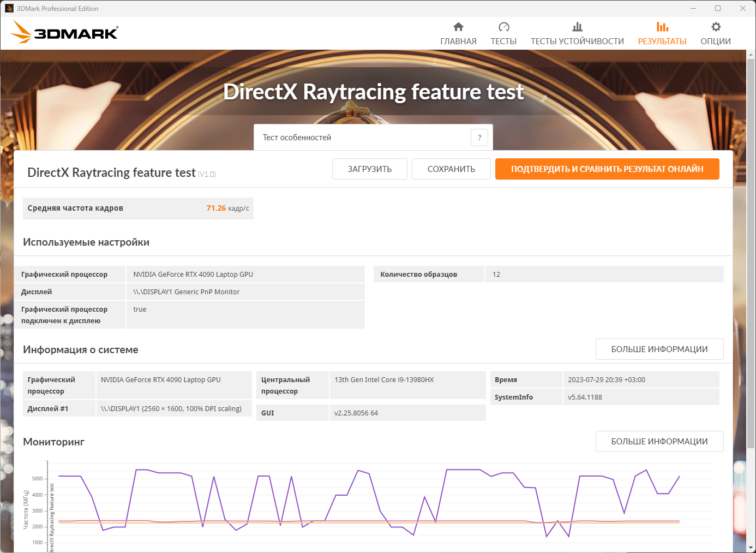Expand monitoring with БОЛЬШЕ ИНФОРМАЦИИ
Image resolution: width=756 pixels, height=553 pixels.
pyautogui.click(x=659, y=442)
